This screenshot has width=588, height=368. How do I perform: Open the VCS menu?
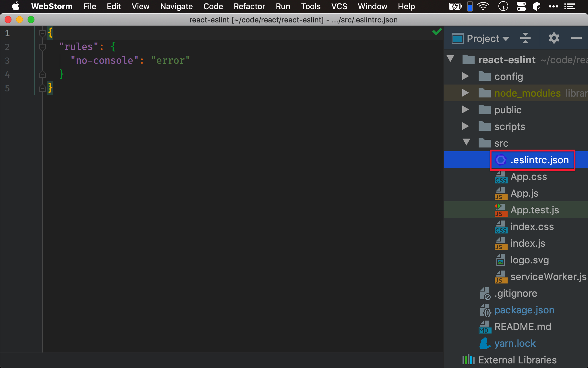[x=339, y=6]
